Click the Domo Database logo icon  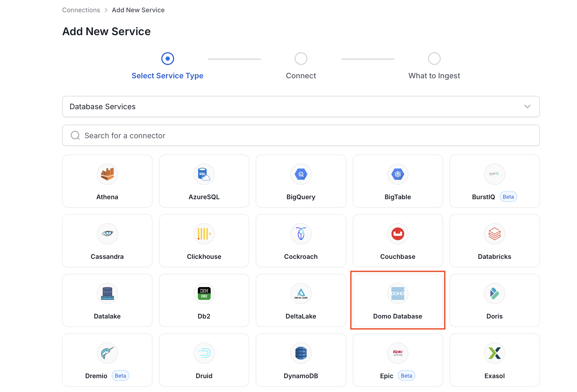pos(398,293)
